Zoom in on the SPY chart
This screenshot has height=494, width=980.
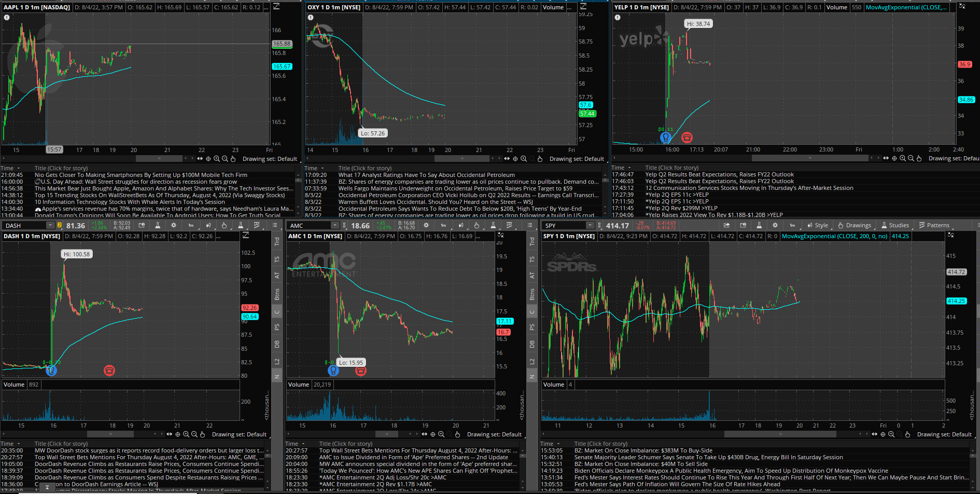[x=891, y=434]
